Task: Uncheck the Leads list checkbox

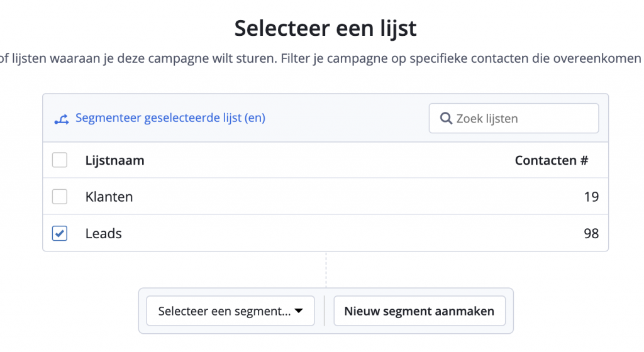Action: click(x=60, y=233)
